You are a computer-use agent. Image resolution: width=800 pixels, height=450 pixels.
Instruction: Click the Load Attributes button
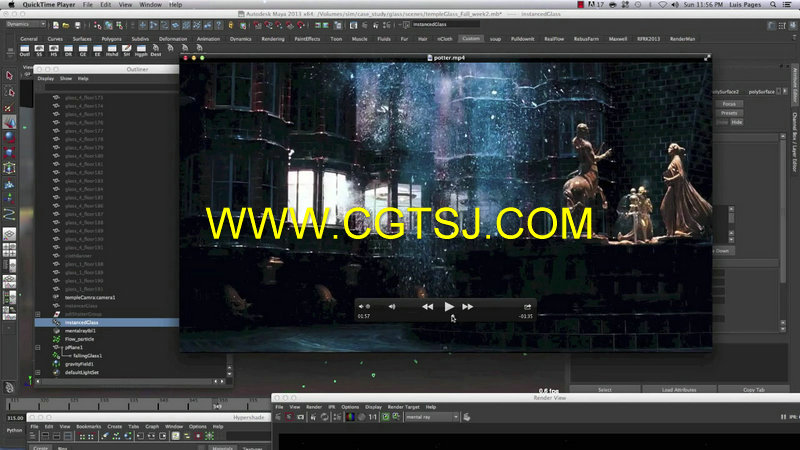click(679, 390)
